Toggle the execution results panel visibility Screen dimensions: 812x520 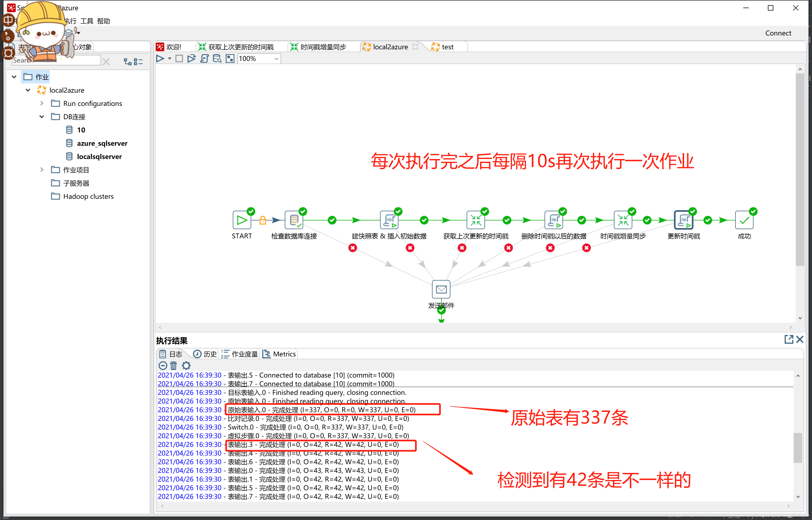pos(230,59)
